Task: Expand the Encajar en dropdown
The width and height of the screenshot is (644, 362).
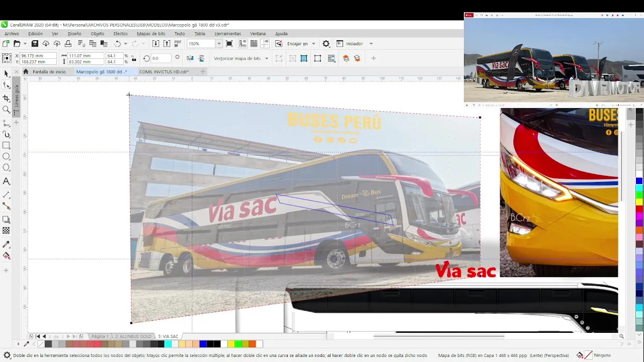Action: [x=313, y=44]
